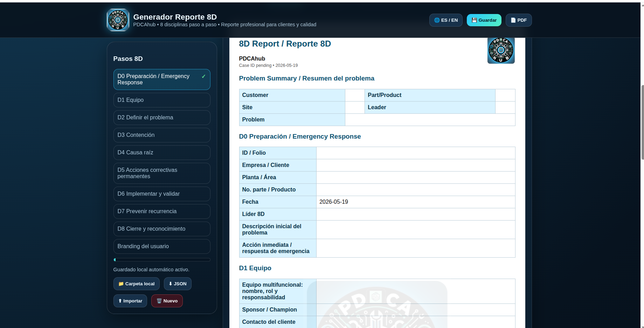Click the trash icon on Nuevo
This screenshot has height=328, width=644.
tap(159, 301)
